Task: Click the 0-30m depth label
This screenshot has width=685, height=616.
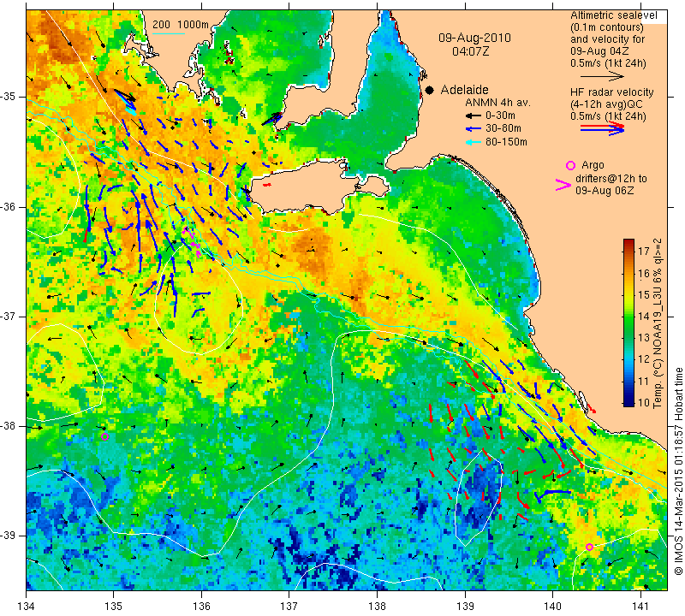Action: coord(500,115)
